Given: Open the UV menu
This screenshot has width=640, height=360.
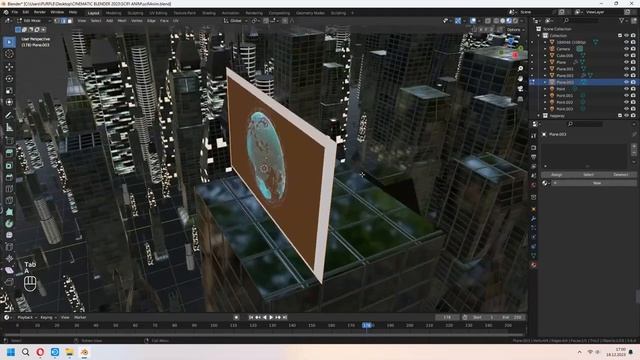Looking at the screenshot, I should tap(176, 20).
